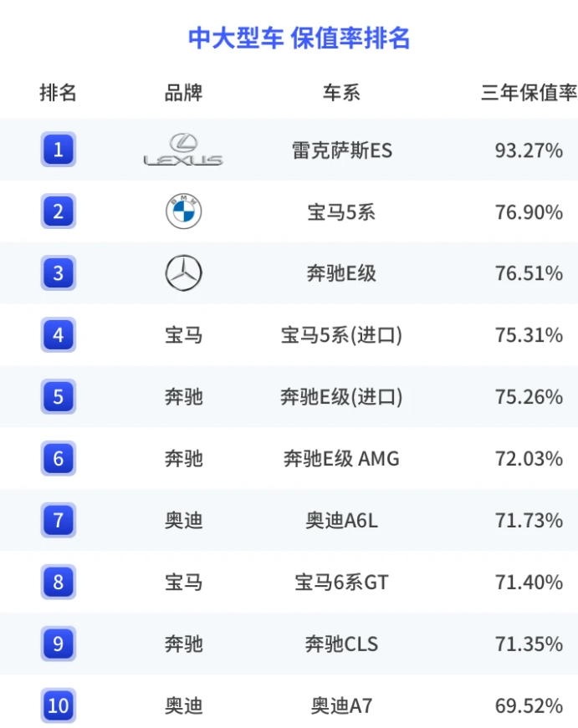This screenshot has width=578, height=728.
Task: Select the 奔驰CLS model name
Action: coord(341,644)
